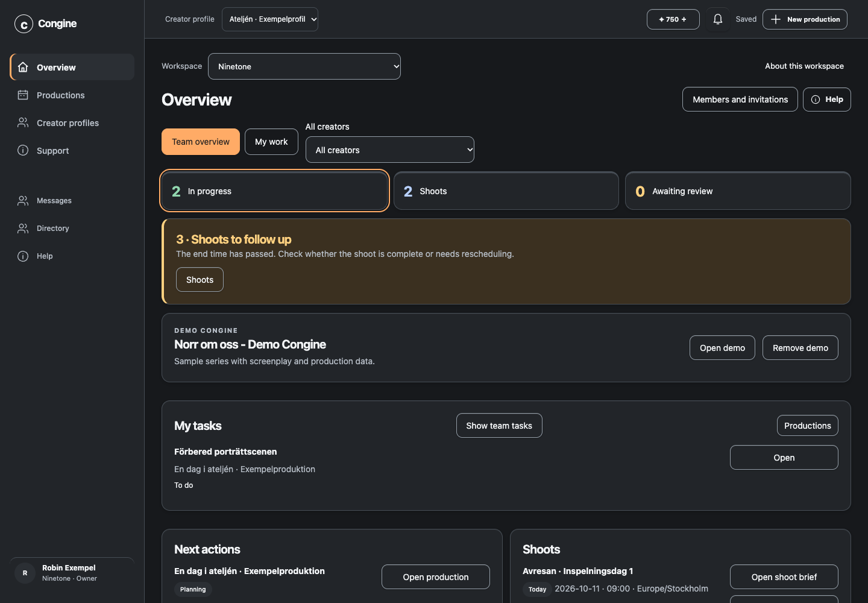The width and height of the screenshot is (868, 603).
Task: Click the plus icon on New production
Action: tap(776, 19)
